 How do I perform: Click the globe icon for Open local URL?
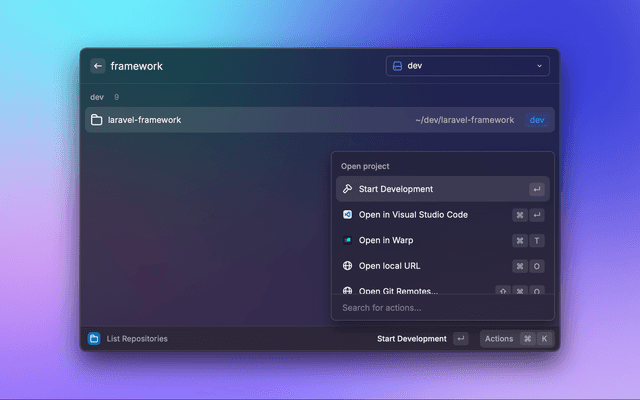click(347, 266)
